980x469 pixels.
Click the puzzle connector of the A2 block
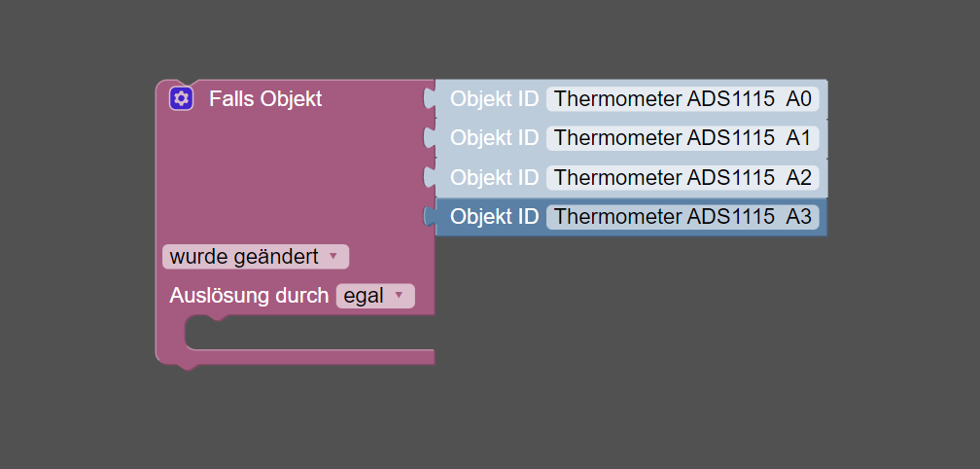pos(430,177)
